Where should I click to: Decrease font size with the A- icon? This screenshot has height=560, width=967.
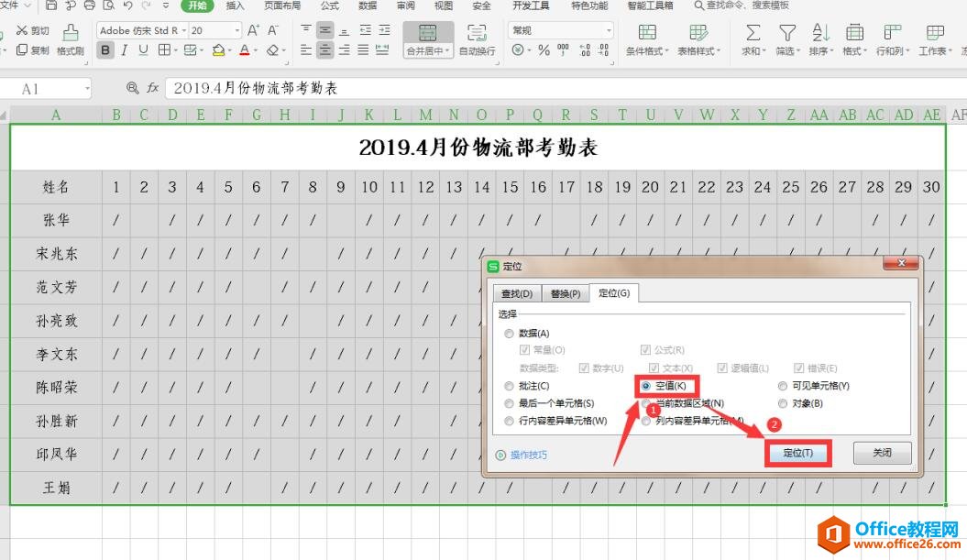[272, 30]
